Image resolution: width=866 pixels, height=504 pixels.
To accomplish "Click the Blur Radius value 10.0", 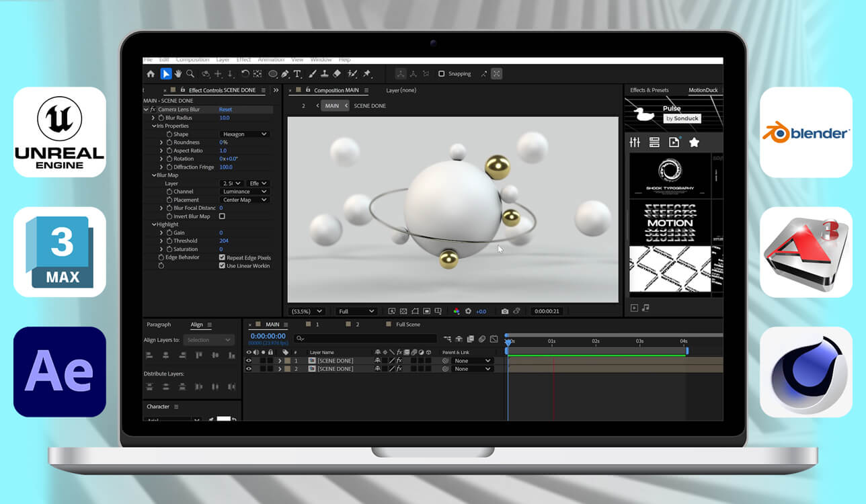I will tap(225, 118).
